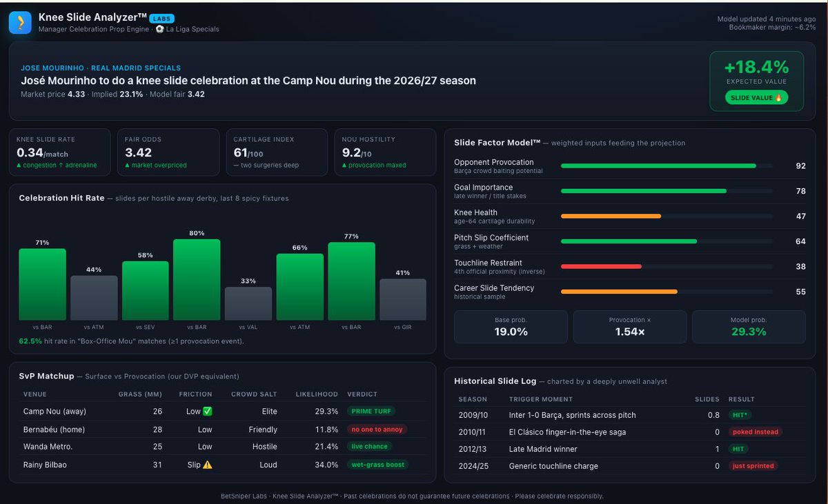Click the SLIDES column header
Screen dimensions: 828x504
pyautogui.click(x=707, y=399)
